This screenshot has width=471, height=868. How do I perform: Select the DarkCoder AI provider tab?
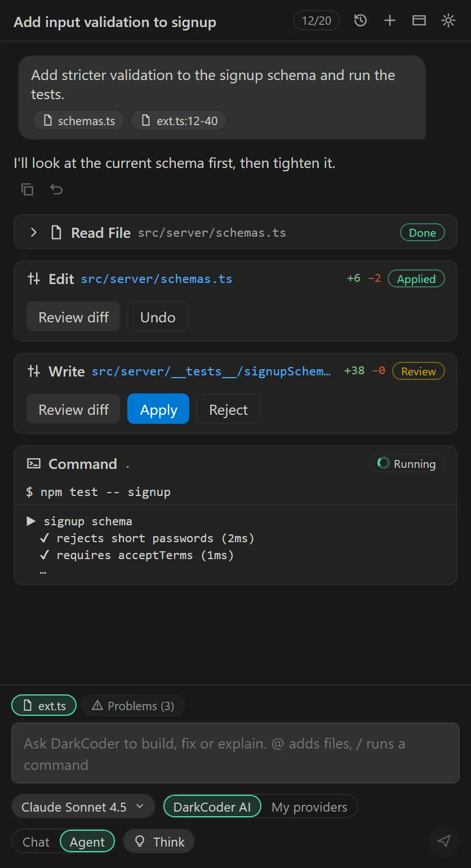pyautogui.click(x=212, y=807)
